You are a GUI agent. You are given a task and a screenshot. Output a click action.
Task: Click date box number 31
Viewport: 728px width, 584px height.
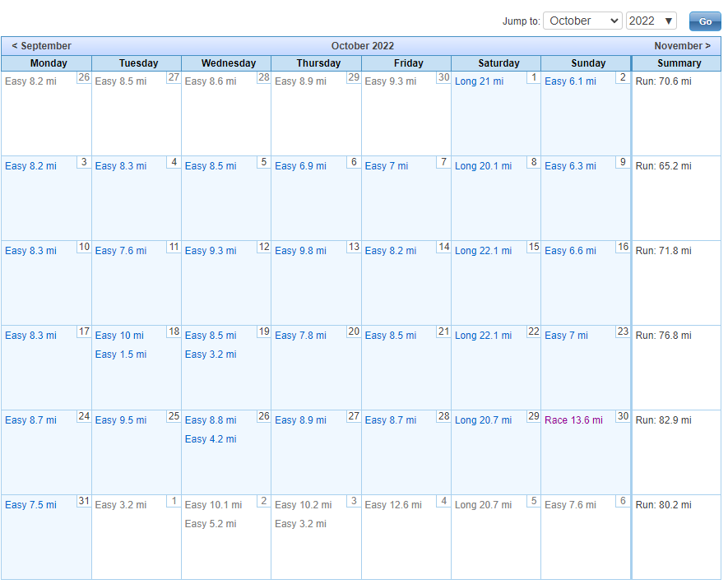click(84, 501)
